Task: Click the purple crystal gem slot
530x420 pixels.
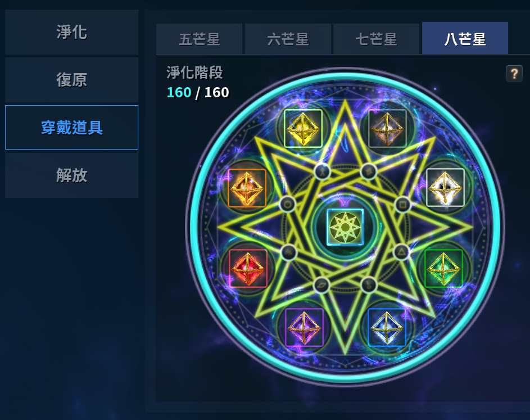Action: pyautogui.click(x=304, y=327)
